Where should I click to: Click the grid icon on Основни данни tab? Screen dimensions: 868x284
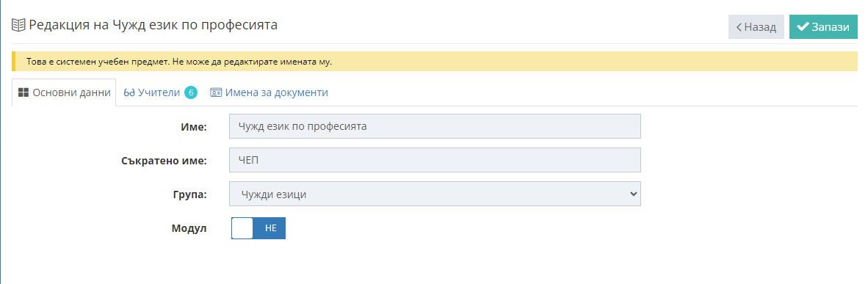(23, 92)
